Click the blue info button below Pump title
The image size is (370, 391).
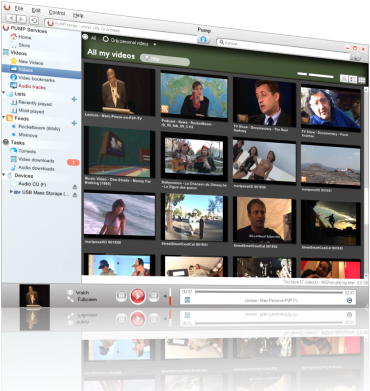pyautogui.click(x=203, y=40)
